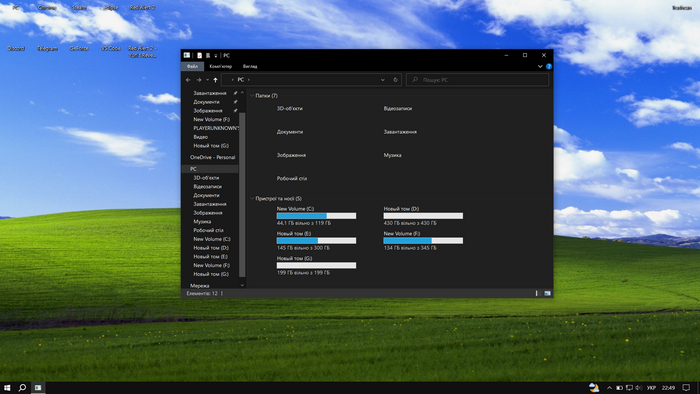Open the Windows Start menu
This screenshot has width=700, height=394.
pos(7,388)
